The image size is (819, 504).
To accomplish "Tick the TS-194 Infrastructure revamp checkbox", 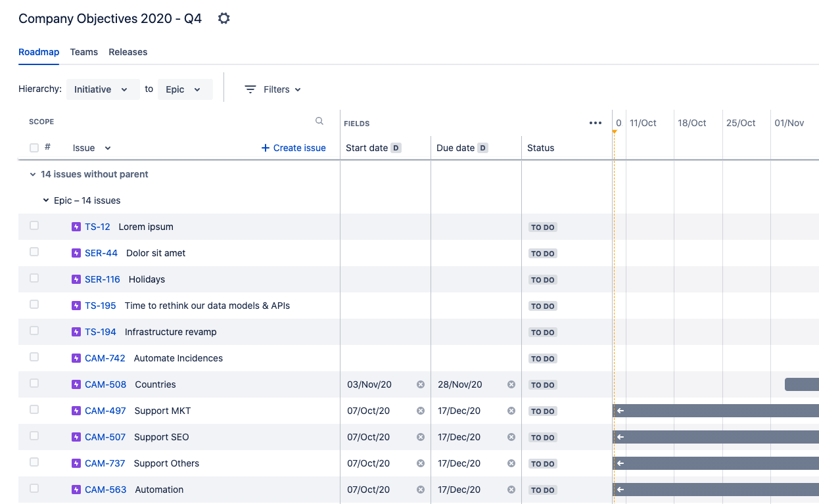I will click(34, 331).
